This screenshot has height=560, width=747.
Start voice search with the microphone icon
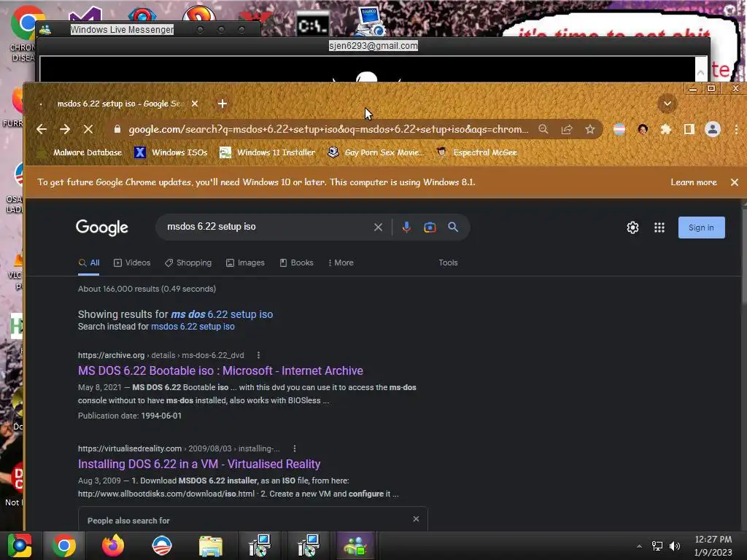(x=406, y=227)
